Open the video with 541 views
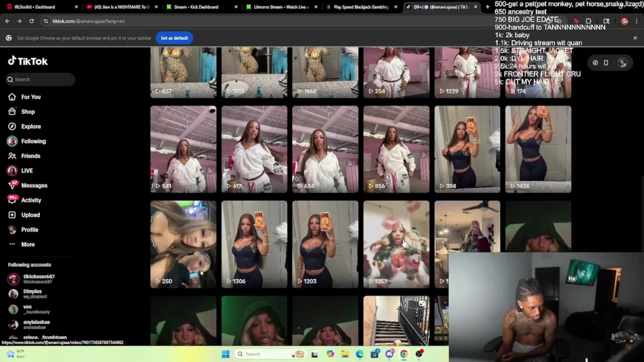 click(x=183, y=149)
